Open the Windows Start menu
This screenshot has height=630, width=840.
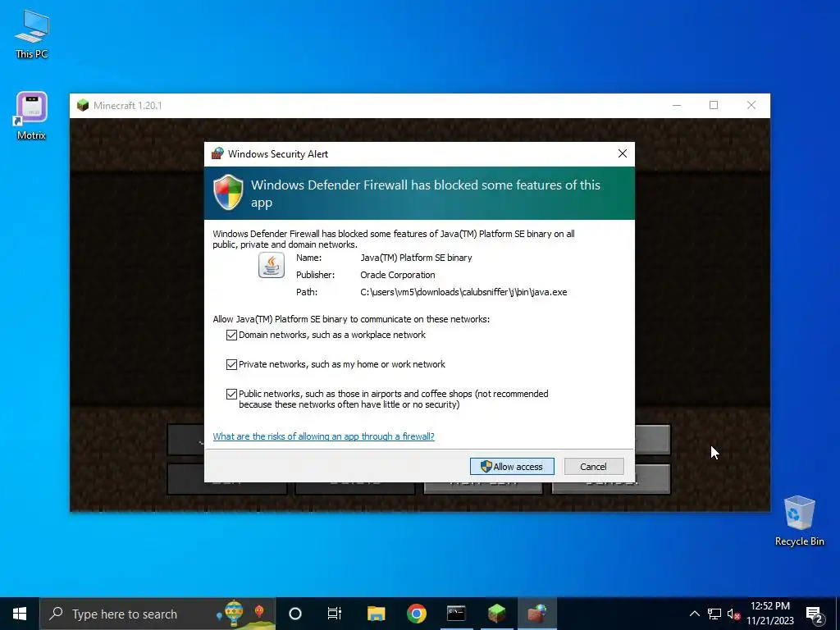pyautogui.click(x=20, y=614)
